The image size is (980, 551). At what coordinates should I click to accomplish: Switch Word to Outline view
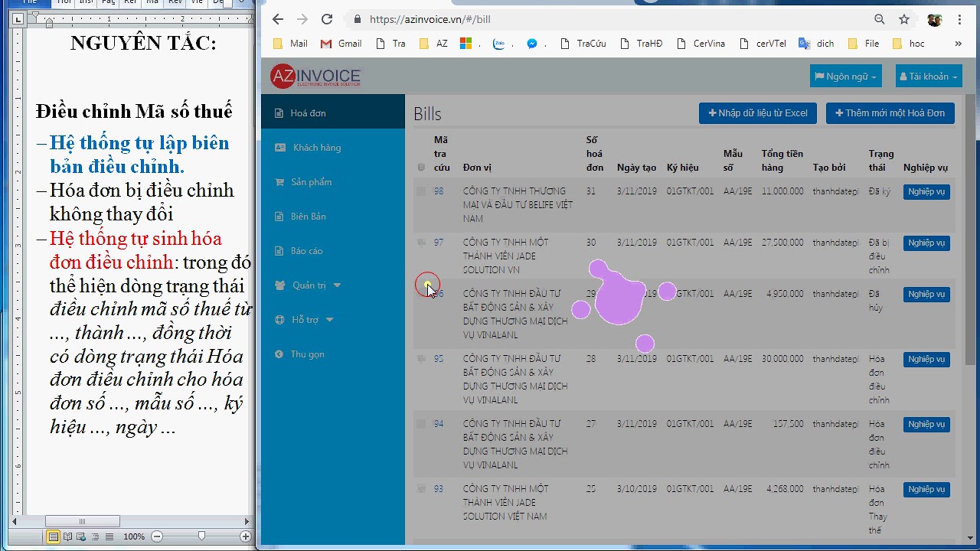96,536
